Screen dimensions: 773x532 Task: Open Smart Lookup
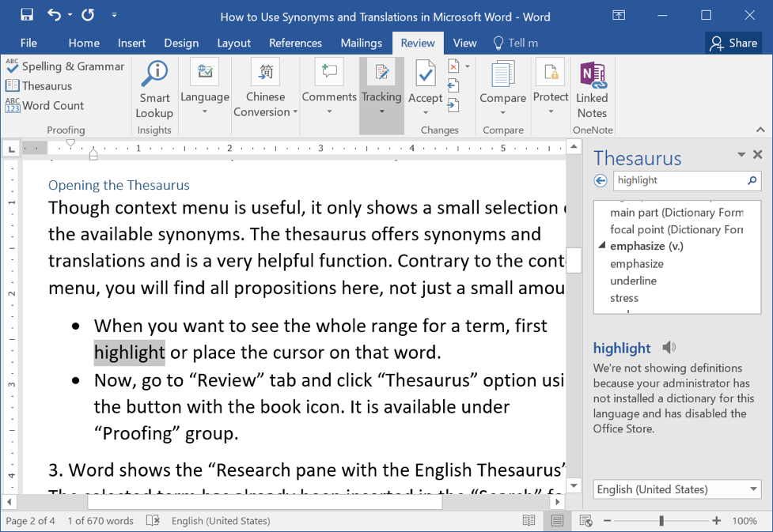[x=154, y=89]
